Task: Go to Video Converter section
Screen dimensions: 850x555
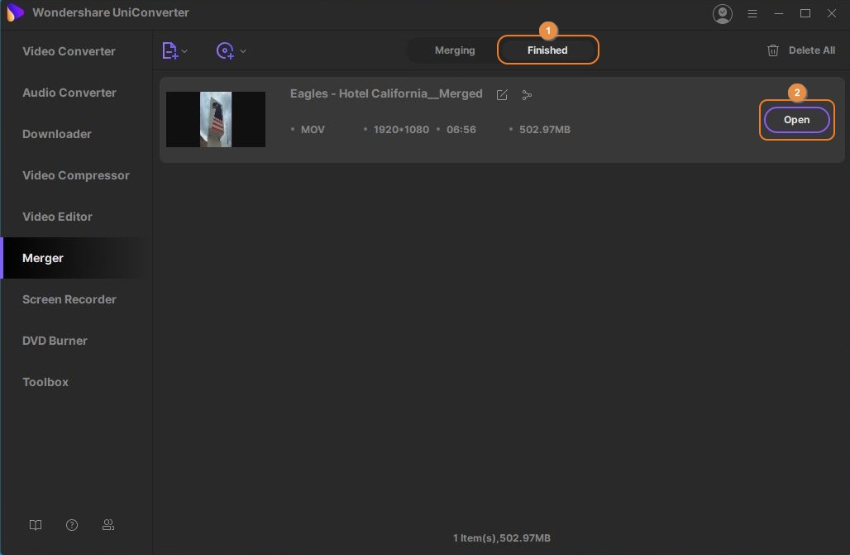Action: coord(69,51)
